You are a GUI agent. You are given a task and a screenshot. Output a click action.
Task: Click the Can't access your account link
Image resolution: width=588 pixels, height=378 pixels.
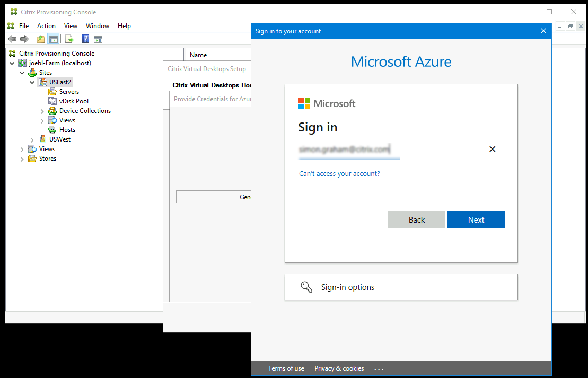tap(339, 173)
